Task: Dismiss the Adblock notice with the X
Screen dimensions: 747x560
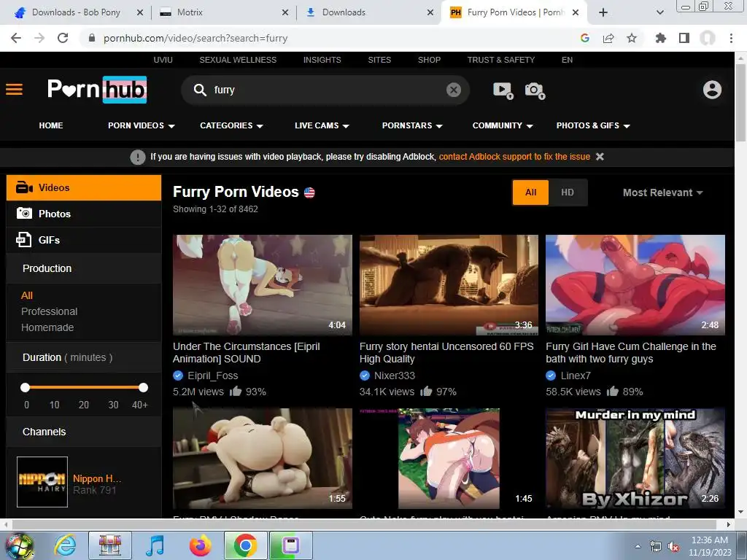Action: 600,157
